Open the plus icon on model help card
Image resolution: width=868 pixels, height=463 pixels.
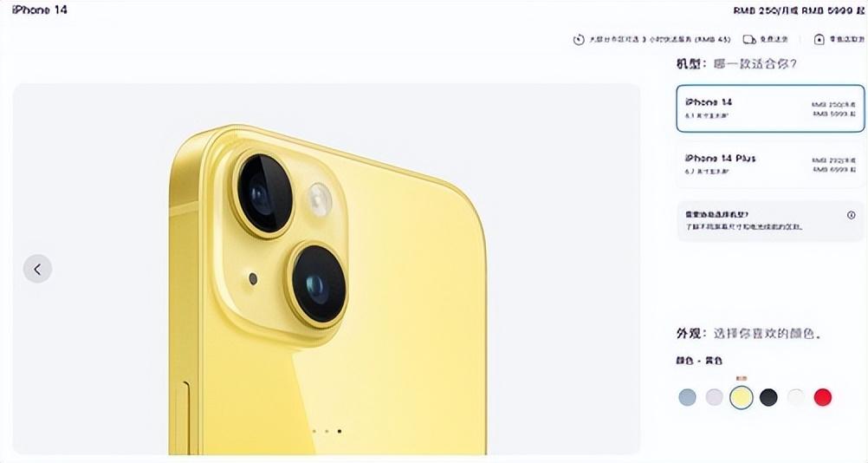[851, 215]
